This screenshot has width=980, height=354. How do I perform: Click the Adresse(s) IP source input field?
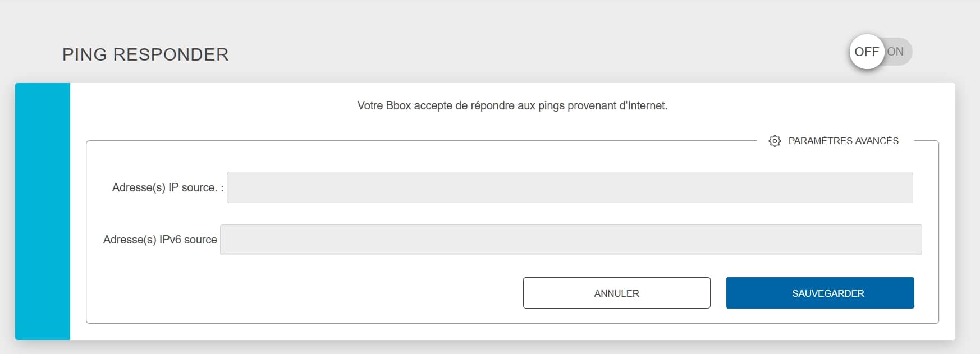coord(569,187)
